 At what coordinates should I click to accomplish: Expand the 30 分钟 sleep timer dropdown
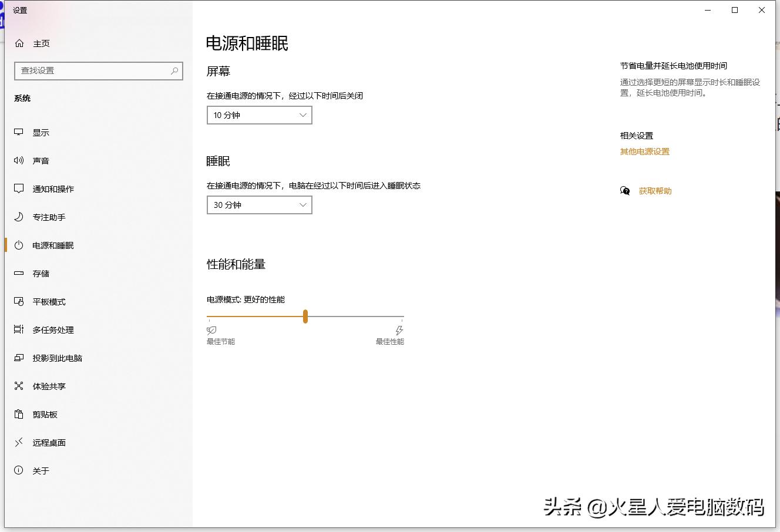tap(259, 204)
